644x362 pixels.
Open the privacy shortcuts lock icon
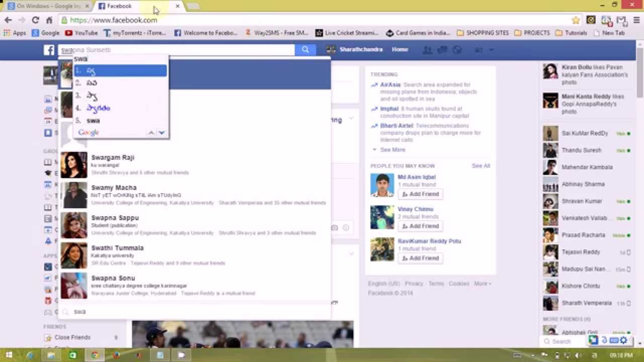(479, 50)
